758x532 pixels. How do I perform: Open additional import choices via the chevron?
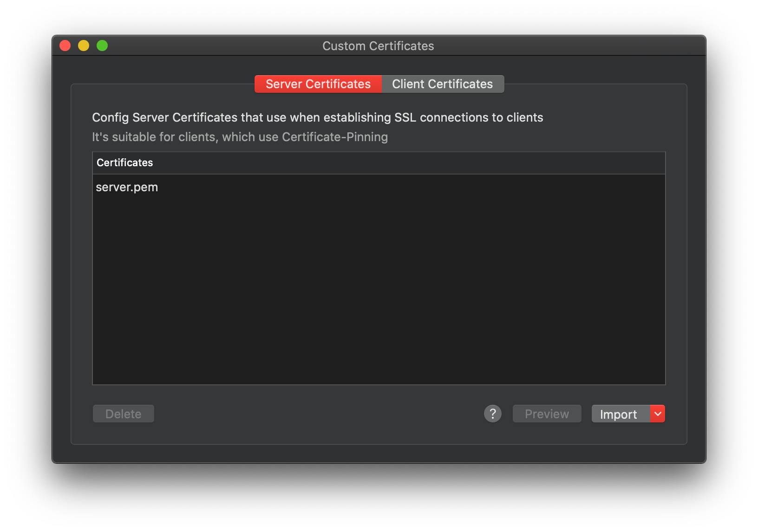coord(657,413)
